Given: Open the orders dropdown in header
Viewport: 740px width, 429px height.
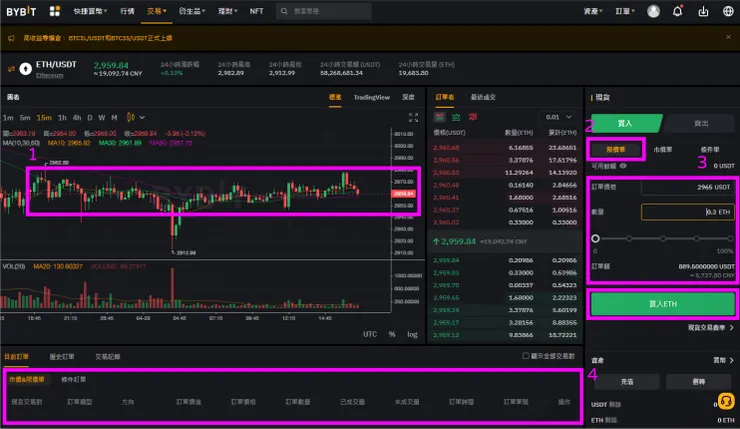Looking at the screenshot, I should pos(625,11).
